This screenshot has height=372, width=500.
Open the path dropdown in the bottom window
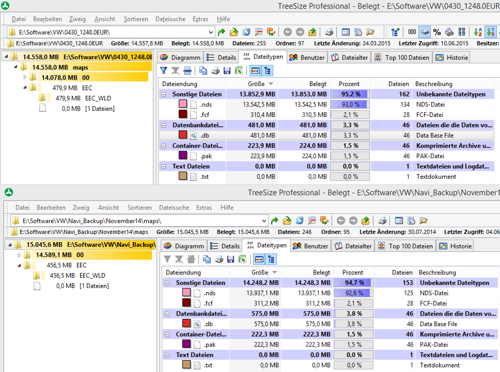[264, 221]
